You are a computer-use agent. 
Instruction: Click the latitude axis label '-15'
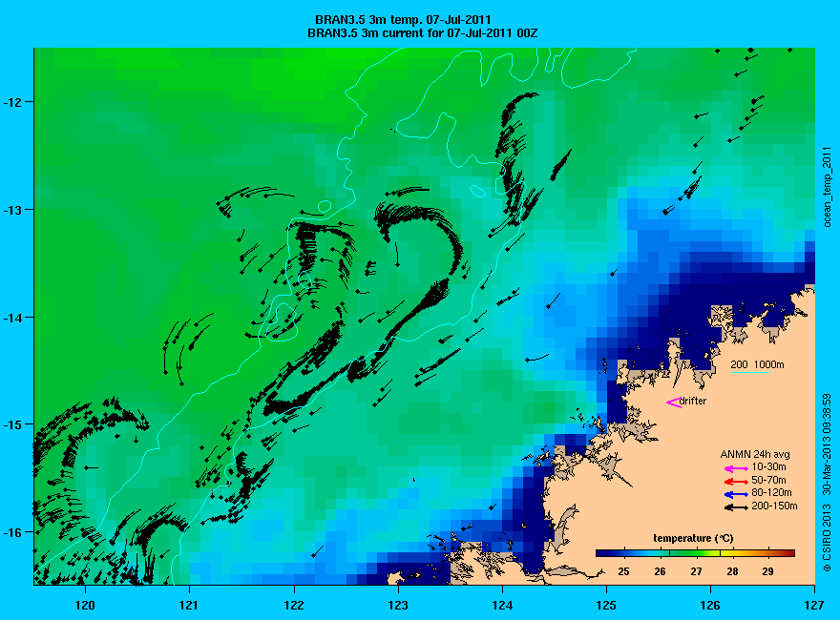point(10,424)
